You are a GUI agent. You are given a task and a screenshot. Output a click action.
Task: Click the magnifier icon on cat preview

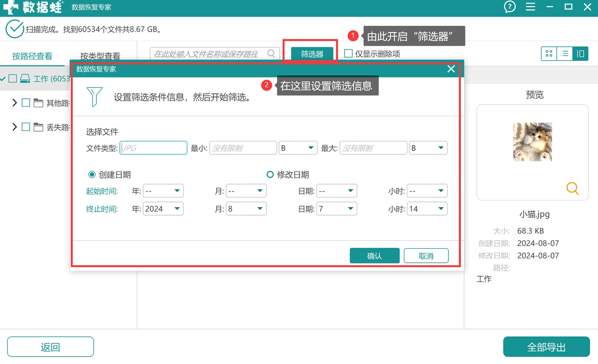[x=572, y=189]
